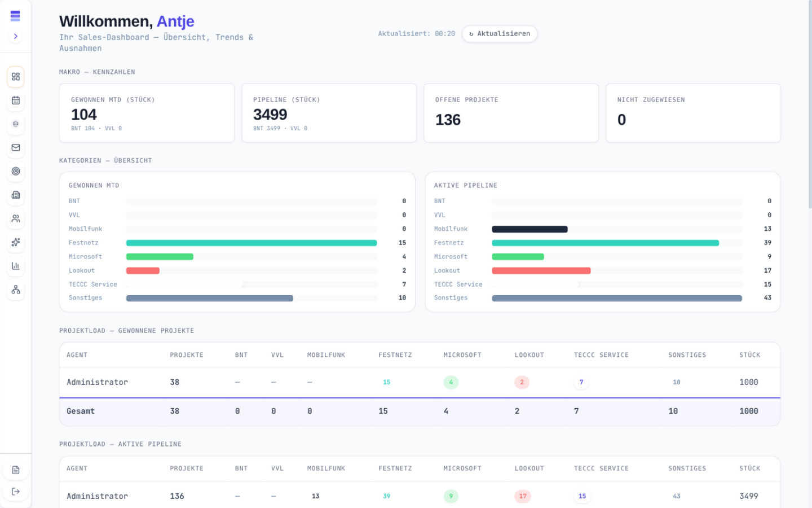The height and width of the screenshot is (508, 812).
Task: Open the database cylinder icon in sidebar
Action: [16, 124]
